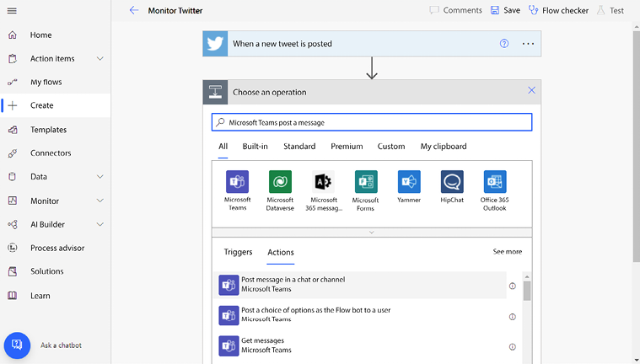
Task: Show info for Post message in chat
Action: point(512,286)
